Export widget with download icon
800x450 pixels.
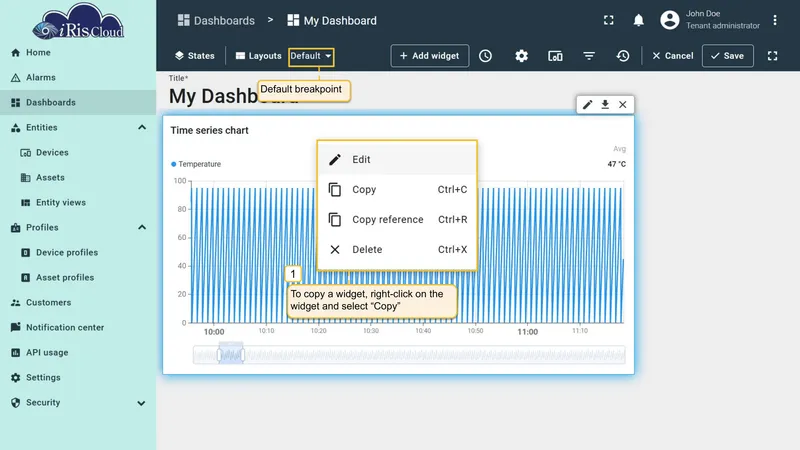pyautogui.click(x=605, y=105)
